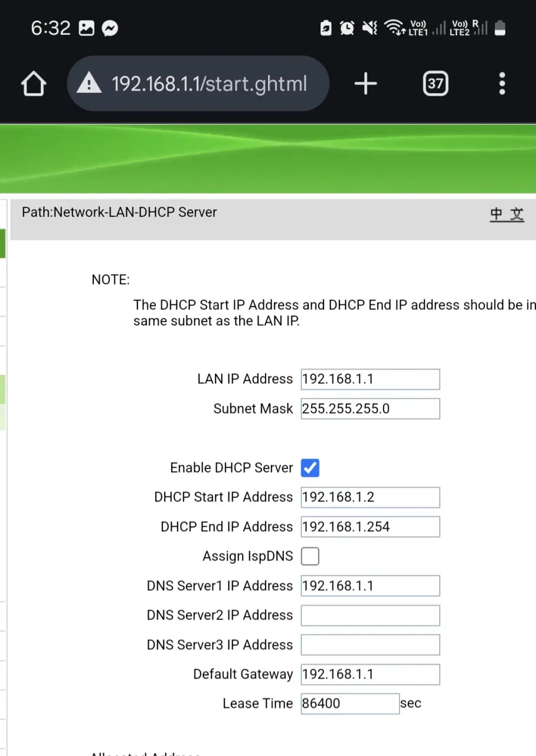Tap the Default Gateway label
The height and width of the screenshot is (756, 536).
point(243,674)
